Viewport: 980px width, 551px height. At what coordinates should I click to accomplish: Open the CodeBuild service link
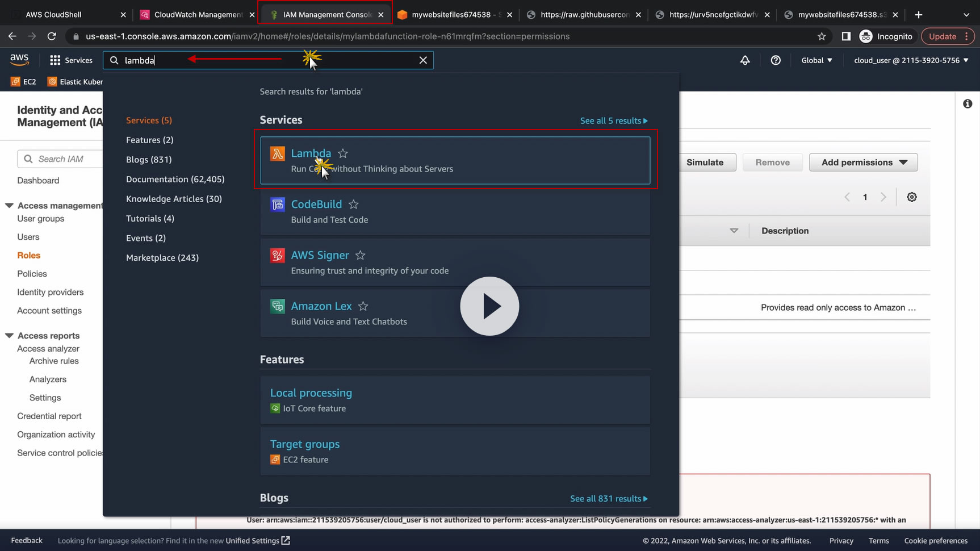coord(316,204)
